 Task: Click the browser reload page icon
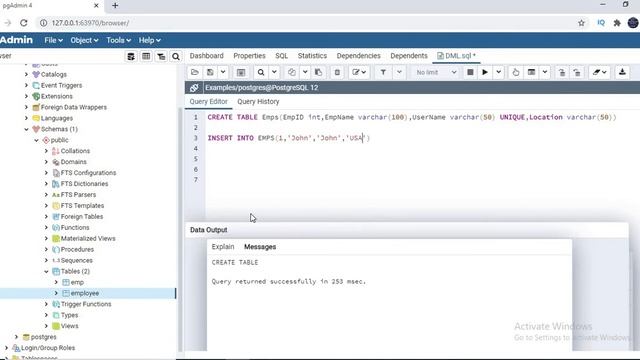click(24, 23)
